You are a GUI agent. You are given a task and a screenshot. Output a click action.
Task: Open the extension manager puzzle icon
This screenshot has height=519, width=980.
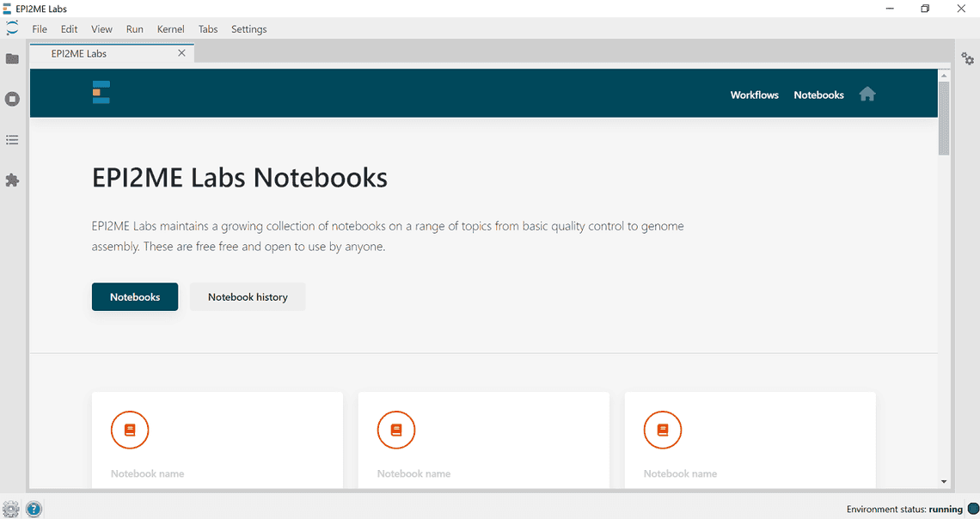(12, 180)
